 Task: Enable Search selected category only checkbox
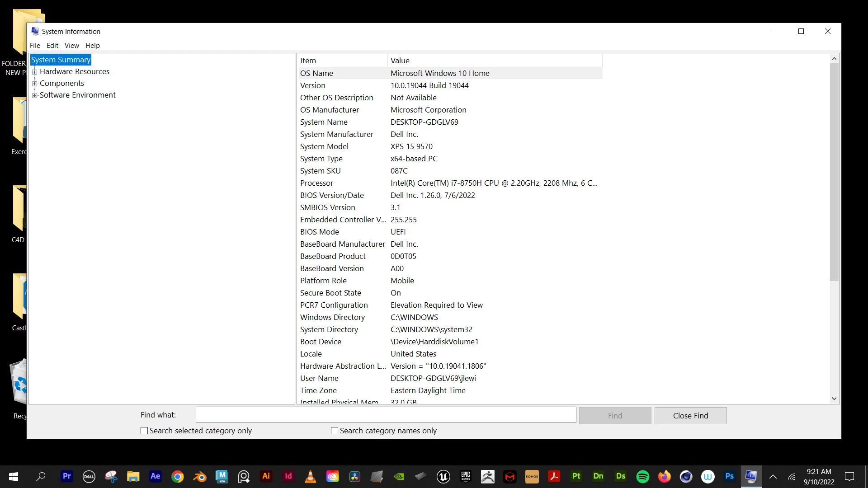pos(144,431)
